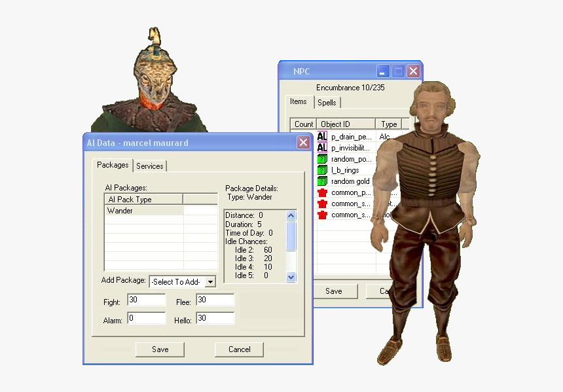The height and width of the screenshot is (392, 563).
Task: Close the NPC window
Action: (x=413, y=71)
